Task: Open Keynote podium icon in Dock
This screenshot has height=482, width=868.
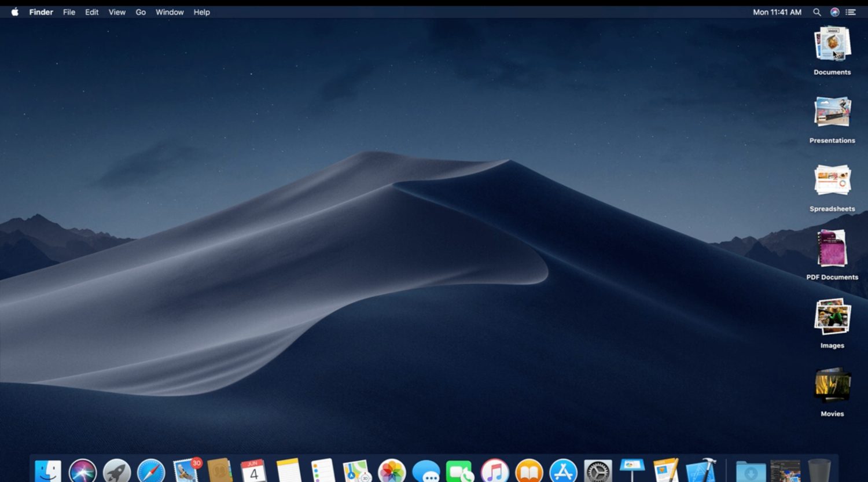Action: (x=632, y=470)
